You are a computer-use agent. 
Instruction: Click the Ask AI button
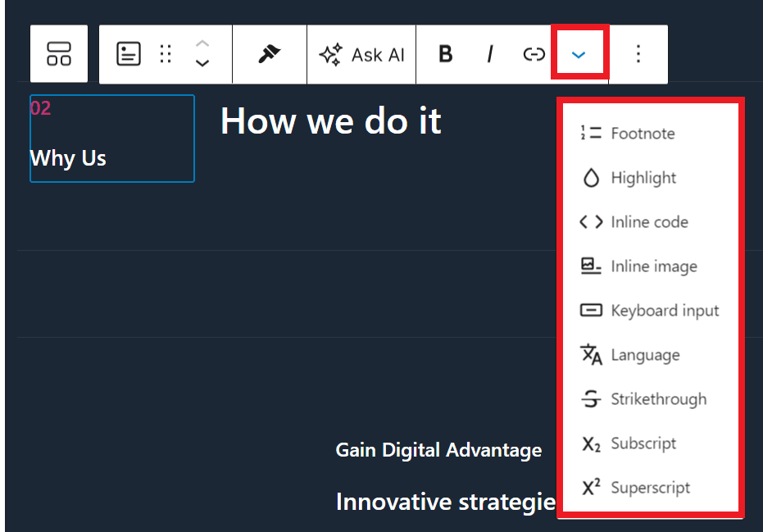click(x=361, y=55)
